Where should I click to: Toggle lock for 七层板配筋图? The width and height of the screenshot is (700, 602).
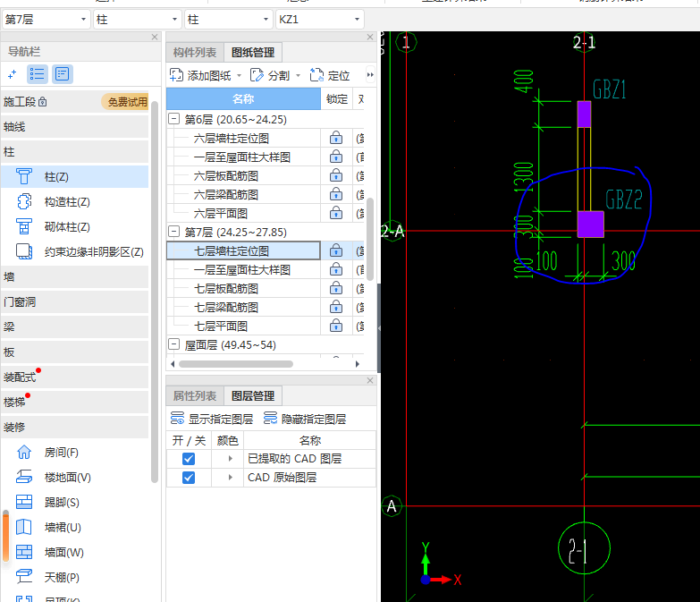(x=336, y=288)
